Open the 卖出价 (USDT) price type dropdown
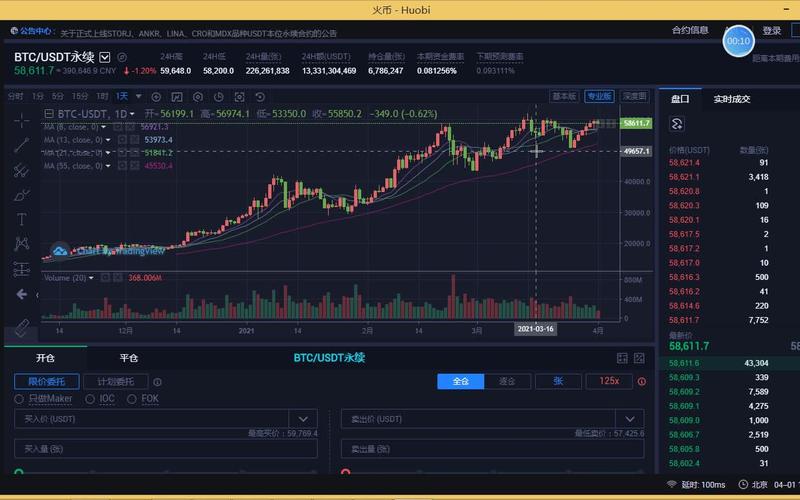 tap(630, 419)
